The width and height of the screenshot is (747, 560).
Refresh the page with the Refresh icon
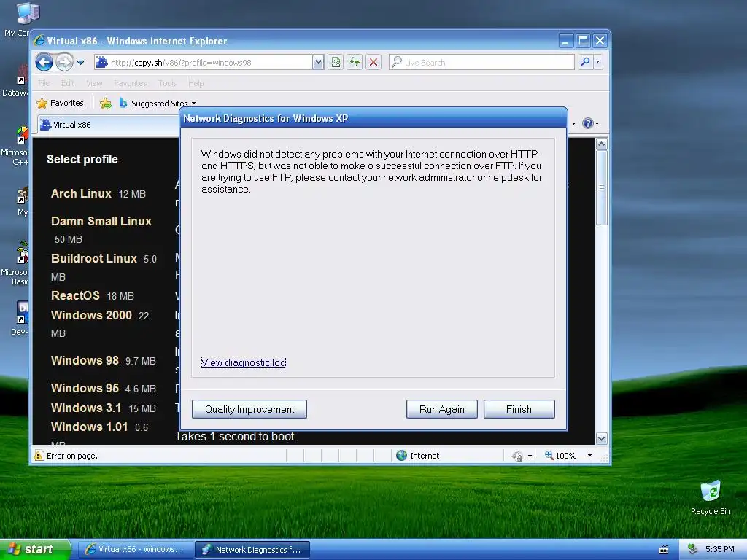tap(355, 63)
